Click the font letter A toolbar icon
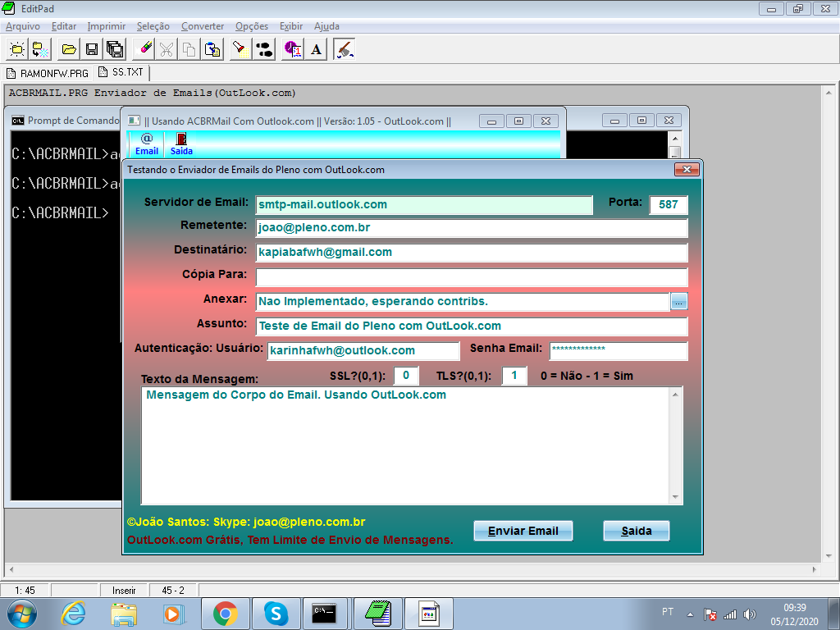840x630 pixels. click(x=317, y=49)
